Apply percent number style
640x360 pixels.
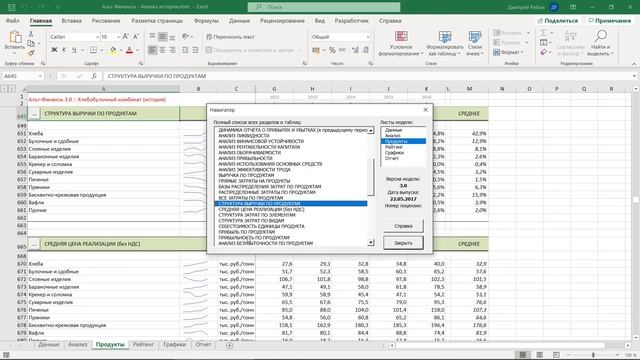coord(332,50)
